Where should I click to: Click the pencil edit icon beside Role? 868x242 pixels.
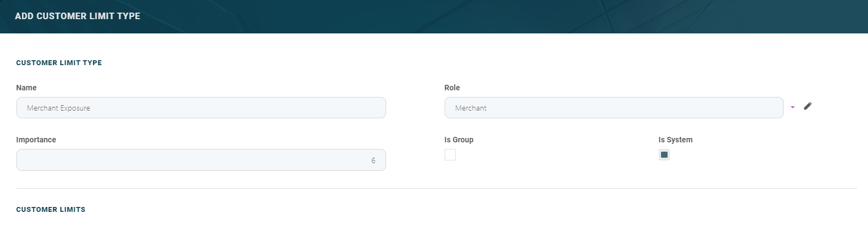click(x=808, y=106)
